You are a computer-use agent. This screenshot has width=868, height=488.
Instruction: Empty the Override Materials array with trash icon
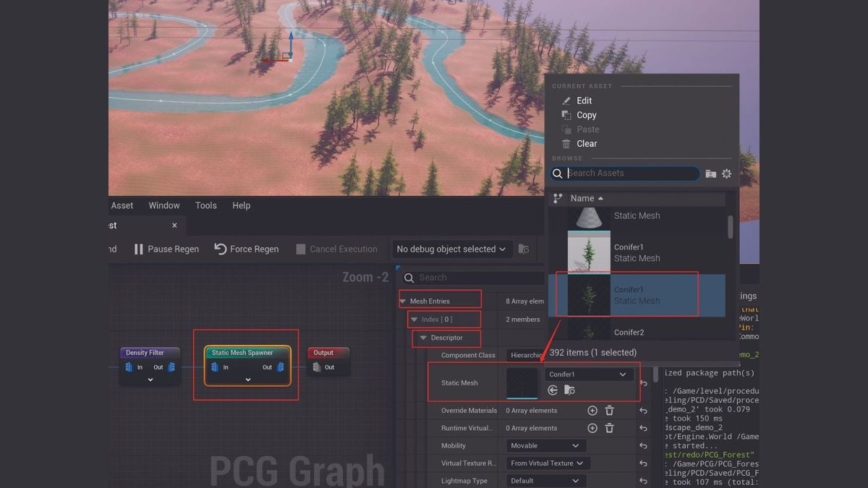609,411
